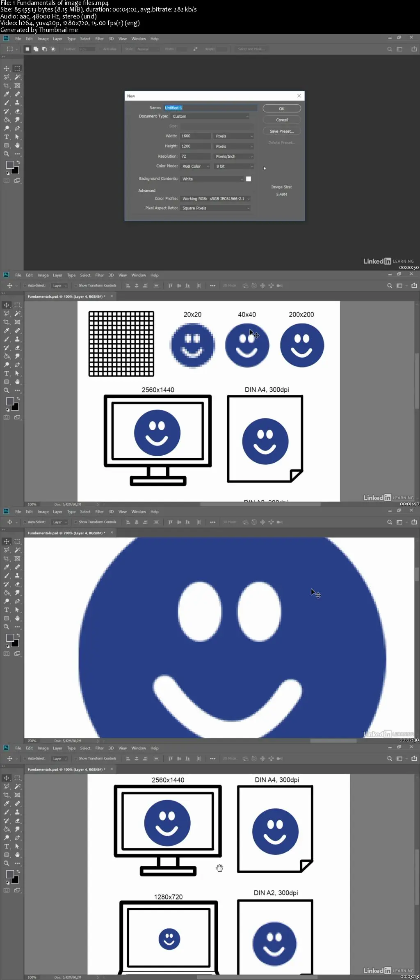Screen dimensions: 420x980
Task: Select Healing Brush tool in the New dialog frame
Action: click(17, 94)
